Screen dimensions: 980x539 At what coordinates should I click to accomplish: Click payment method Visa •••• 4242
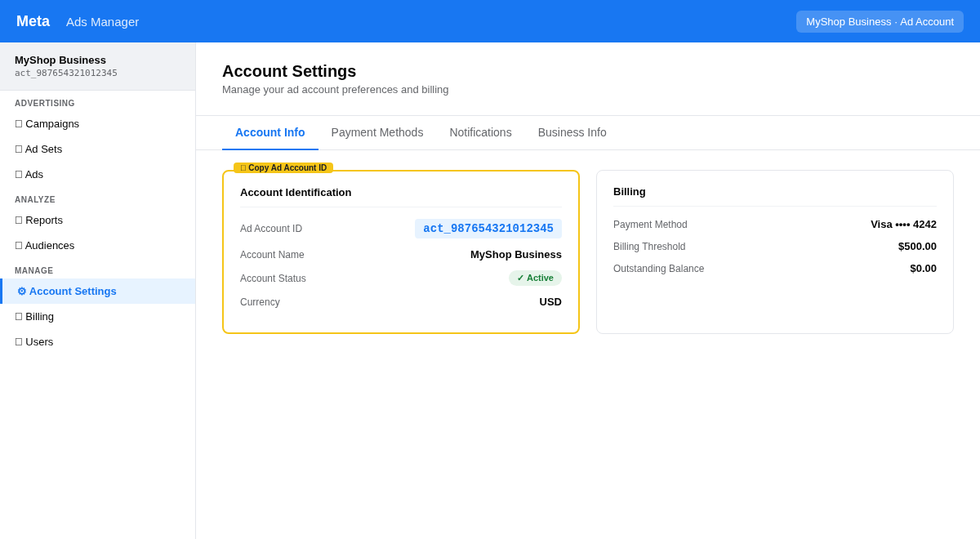(903, 224)
